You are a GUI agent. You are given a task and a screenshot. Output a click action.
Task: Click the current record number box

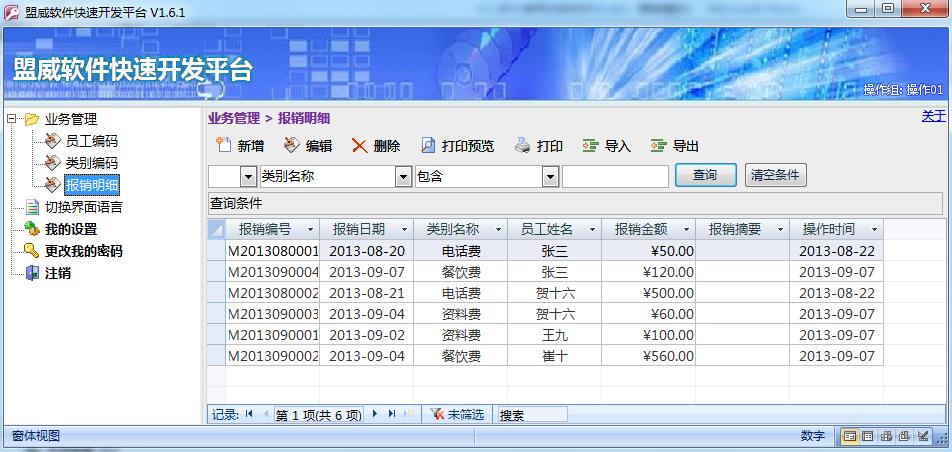319,415
